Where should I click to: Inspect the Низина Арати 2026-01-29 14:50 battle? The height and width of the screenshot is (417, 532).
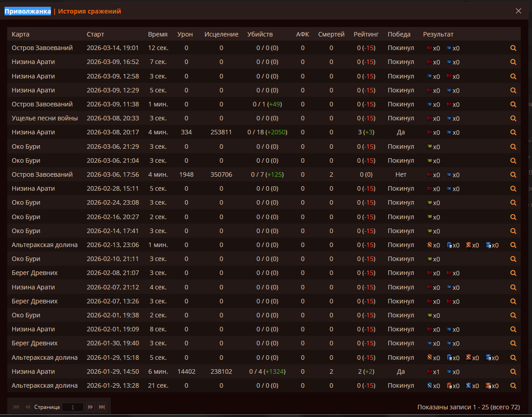(513, 372)
